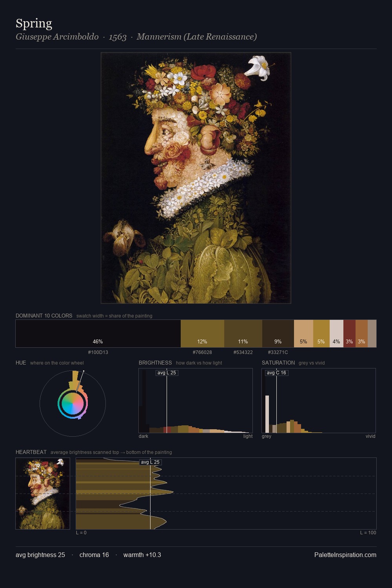Click the HUE heading
Image resolution: width=392 pixels, height=588 pixels.
tap(21, 363)
